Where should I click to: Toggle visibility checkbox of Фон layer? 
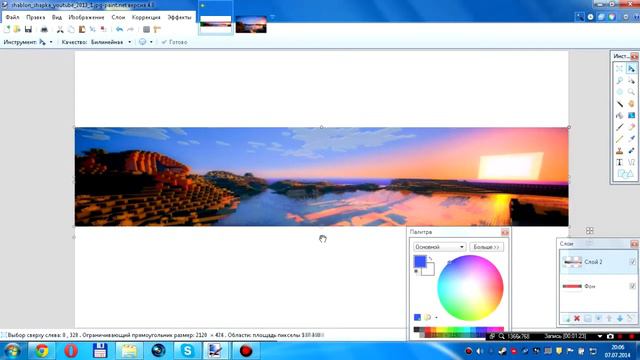pos(632,286)
